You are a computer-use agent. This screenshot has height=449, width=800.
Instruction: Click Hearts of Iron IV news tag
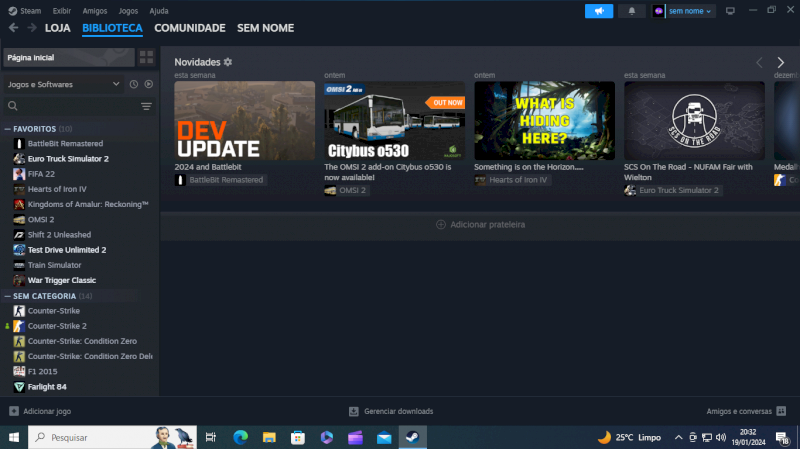(512, 180)
